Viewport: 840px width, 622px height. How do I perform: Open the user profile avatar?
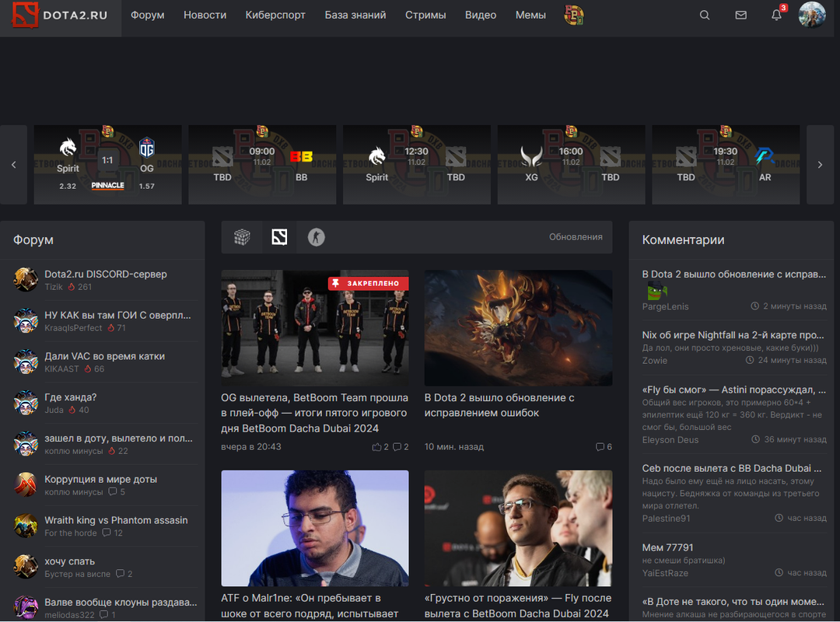coord(811,15)
